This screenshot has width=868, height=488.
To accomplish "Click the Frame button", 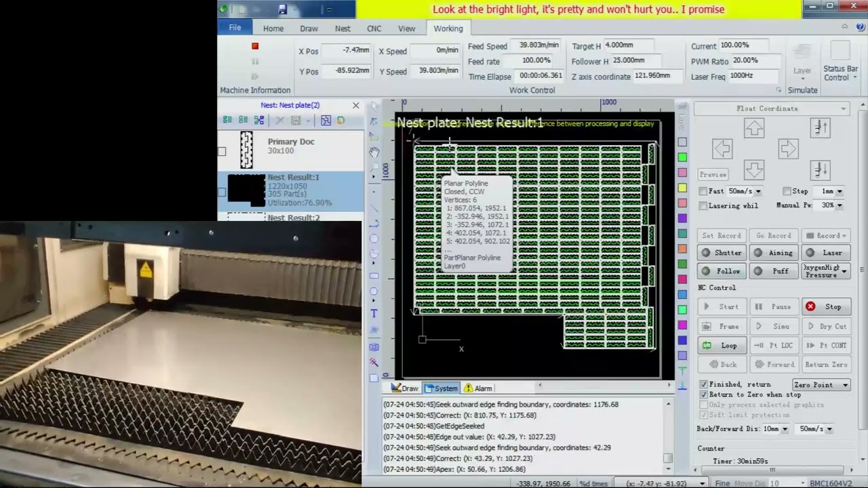I will [722, 327].
